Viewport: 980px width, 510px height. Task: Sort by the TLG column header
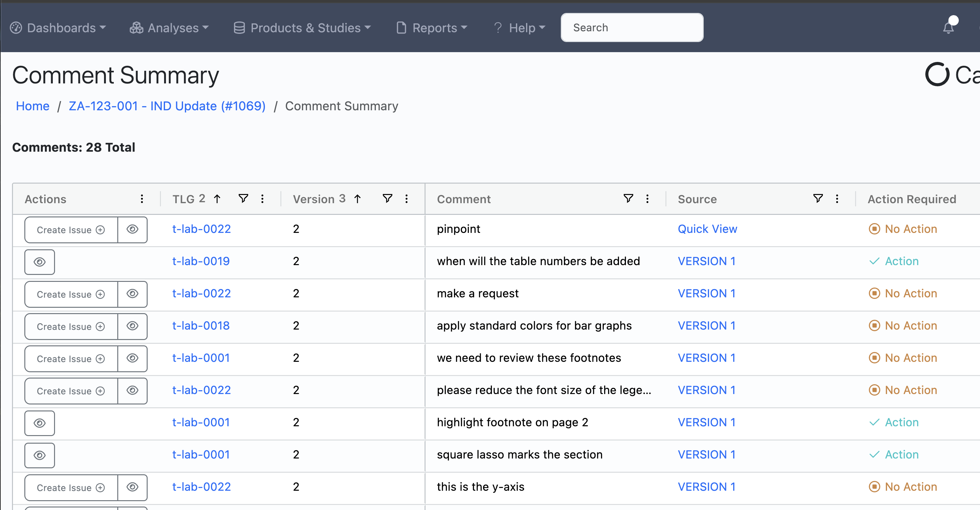[x=189, y=199]
